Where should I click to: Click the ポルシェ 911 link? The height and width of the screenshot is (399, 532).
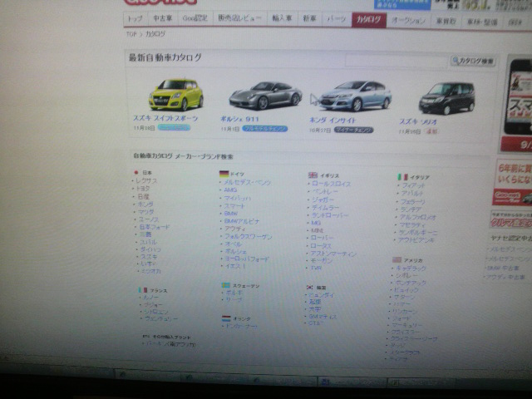click(239, 119)
